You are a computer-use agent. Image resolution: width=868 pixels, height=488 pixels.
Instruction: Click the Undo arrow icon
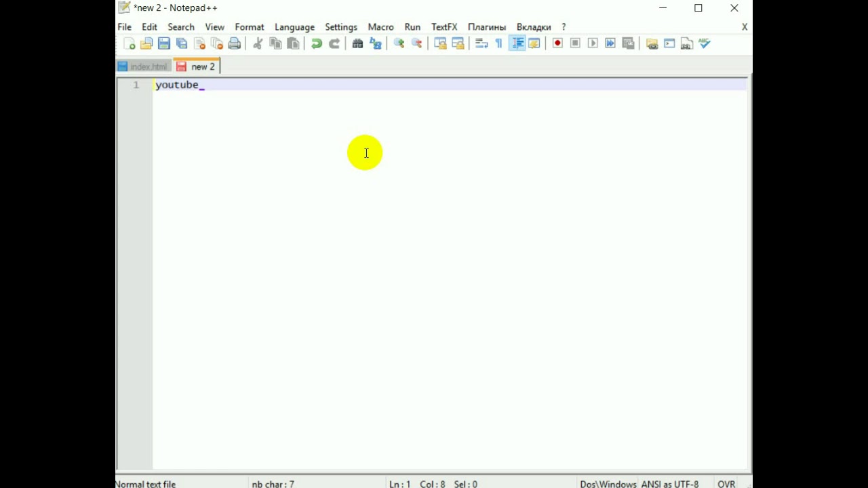(316, 43)
